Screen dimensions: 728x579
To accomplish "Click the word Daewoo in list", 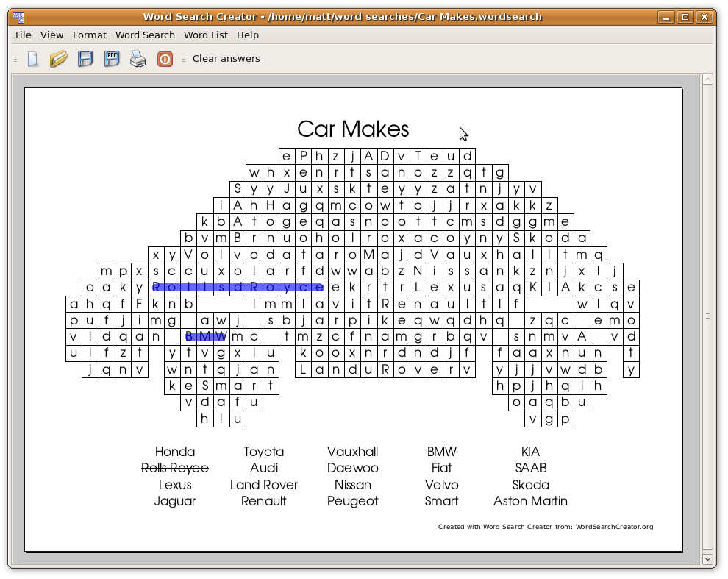I will (353, 468).
